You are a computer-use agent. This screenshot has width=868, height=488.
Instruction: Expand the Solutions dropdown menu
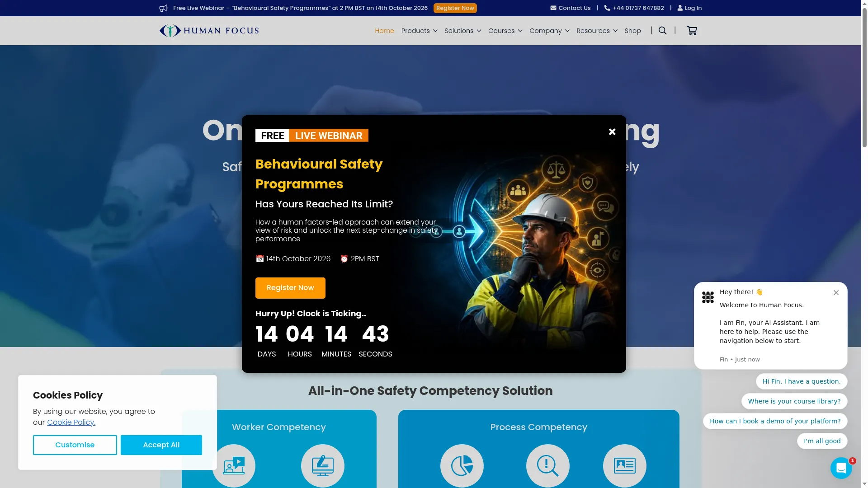tap(462, 31)
